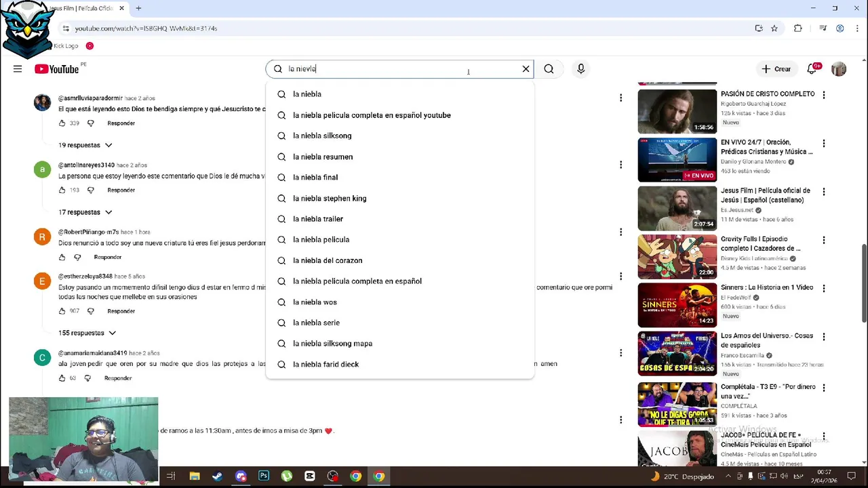The height and width of the screenshot is (488, 868).
Task: Open Completala T3 E9 video title
Action: [x=768, y=391]
